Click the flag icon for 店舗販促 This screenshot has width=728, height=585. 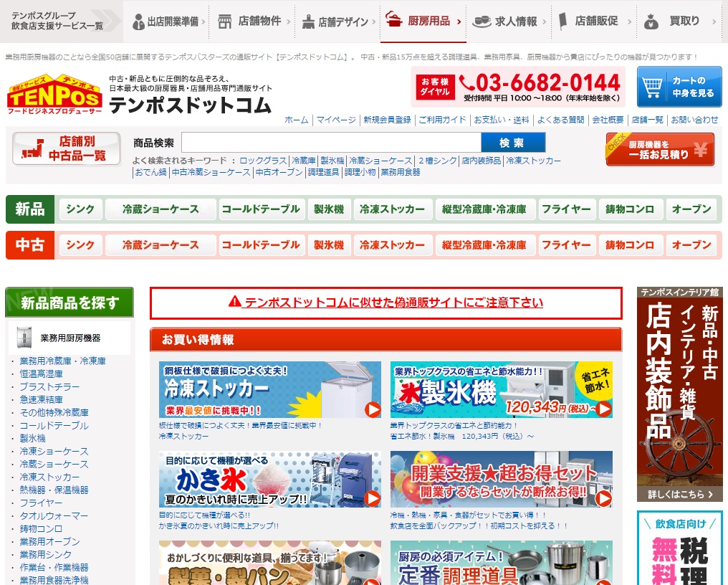(562, 22)
